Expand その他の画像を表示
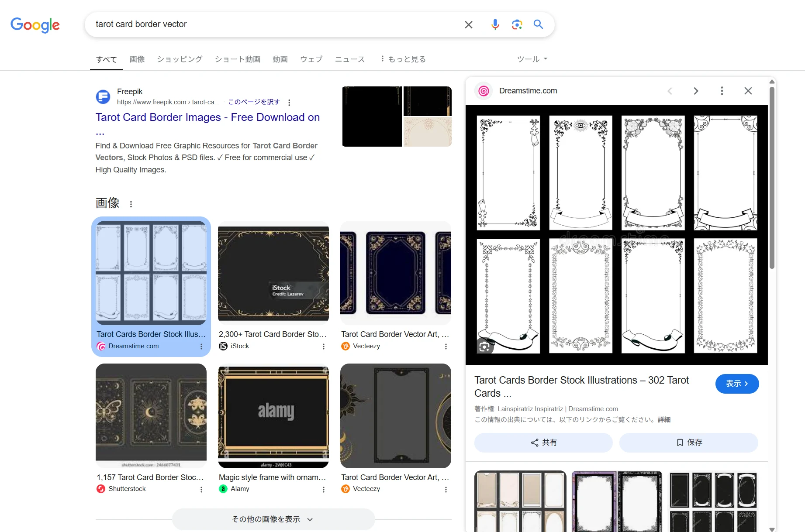 coord(273,519)
